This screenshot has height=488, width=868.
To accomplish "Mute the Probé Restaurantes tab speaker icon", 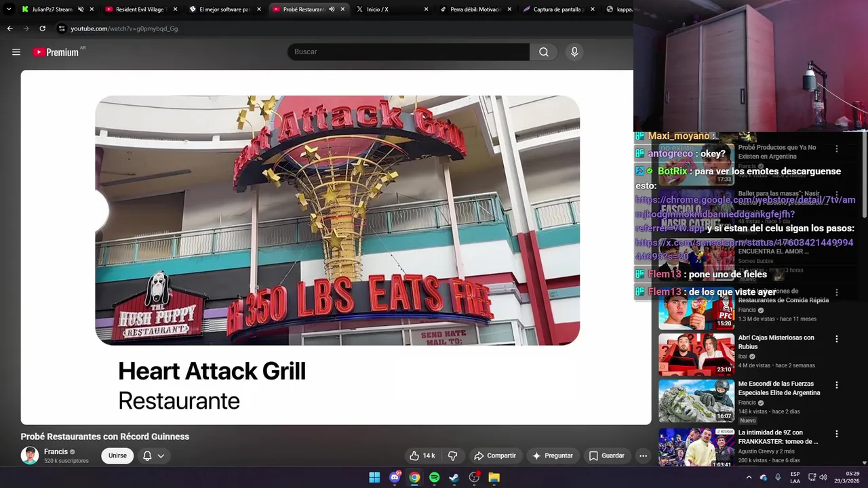I will pyautogui.click(x=332, y=9).
